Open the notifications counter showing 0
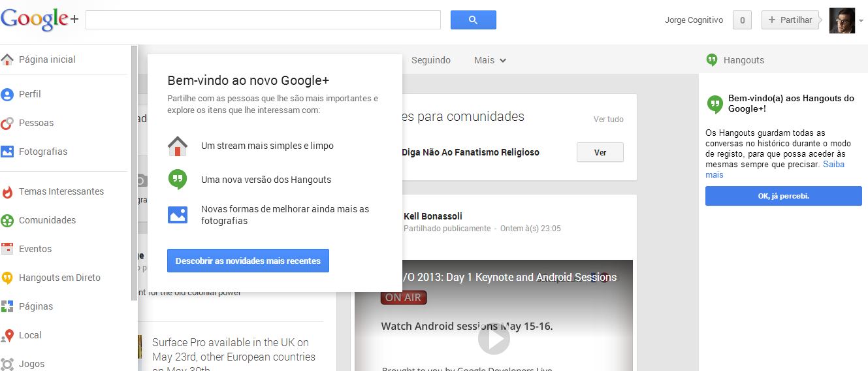The width and height of the screenshot is (868, 371). (742, 20)
